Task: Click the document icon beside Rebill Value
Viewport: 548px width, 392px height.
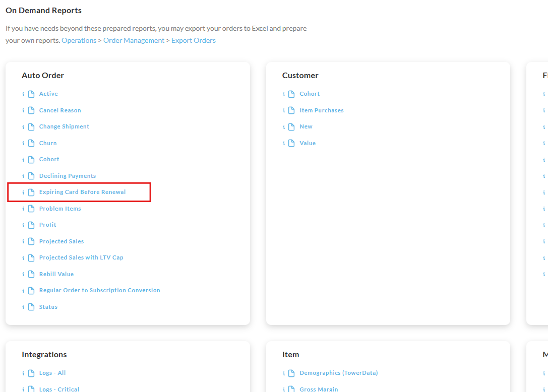Action: point(31,274)
